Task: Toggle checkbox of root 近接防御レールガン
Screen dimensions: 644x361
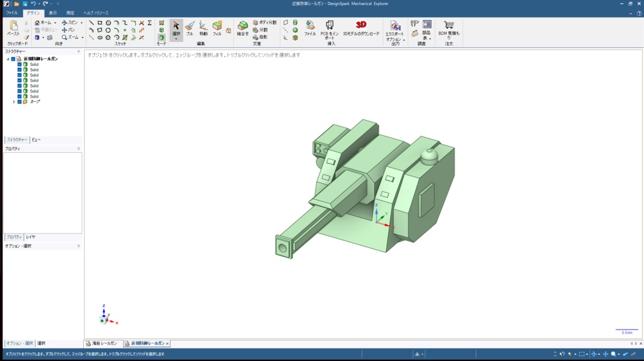Action: 13,59
